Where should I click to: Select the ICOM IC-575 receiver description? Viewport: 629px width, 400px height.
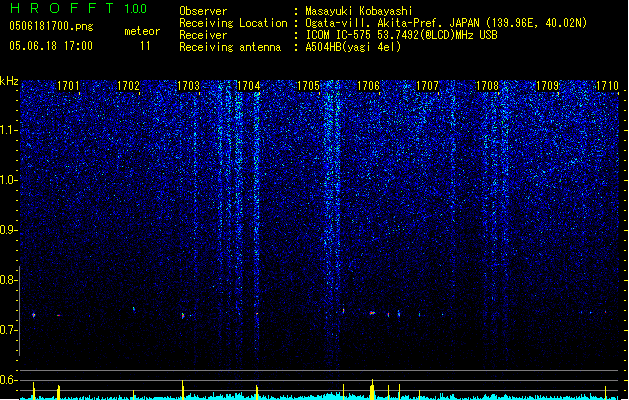[x=401, y=35]
